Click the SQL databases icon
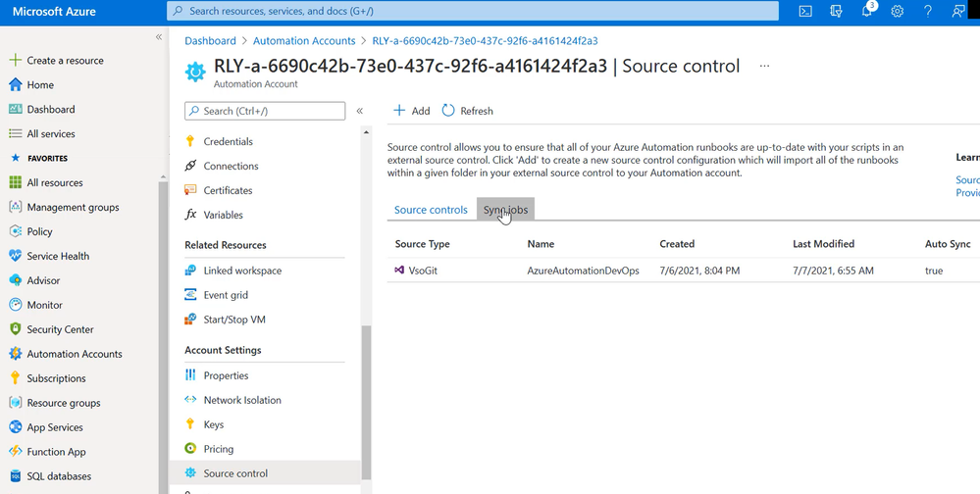The height and width of the screenshot is (494, 980). point(15,476)
